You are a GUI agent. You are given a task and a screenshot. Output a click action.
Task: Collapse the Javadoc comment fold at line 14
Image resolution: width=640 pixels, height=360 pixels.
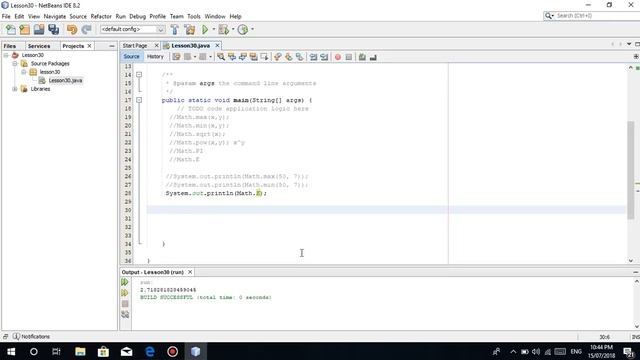(139, 75)
